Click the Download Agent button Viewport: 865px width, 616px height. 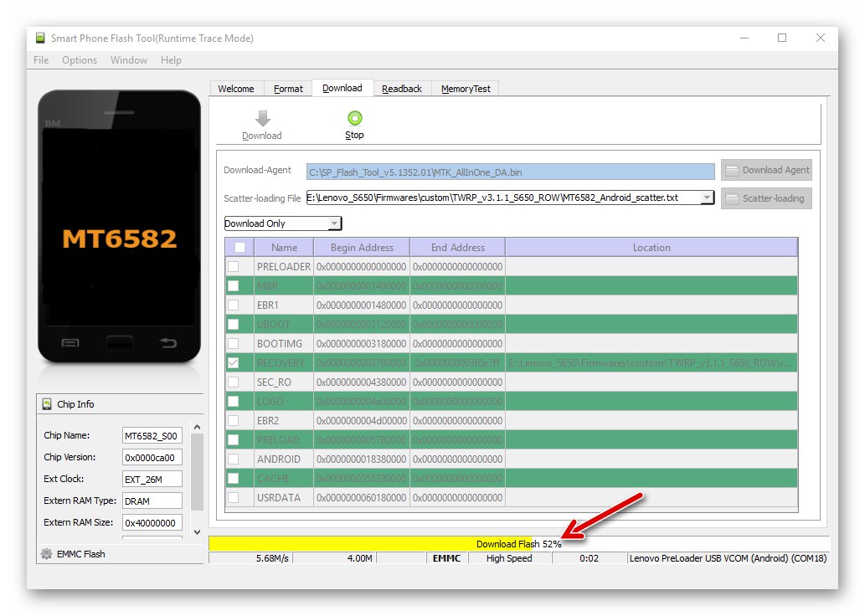[766, 170]
